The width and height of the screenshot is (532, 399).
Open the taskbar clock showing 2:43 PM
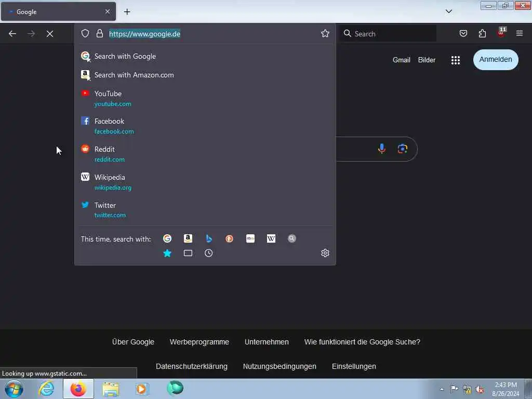coord(506,389)
